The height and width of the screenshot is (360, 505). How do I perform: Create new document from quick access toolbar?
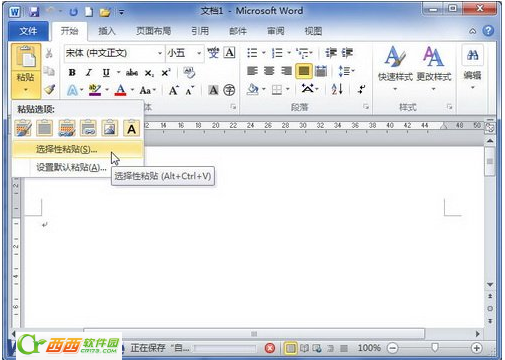[x=89, y=12]
